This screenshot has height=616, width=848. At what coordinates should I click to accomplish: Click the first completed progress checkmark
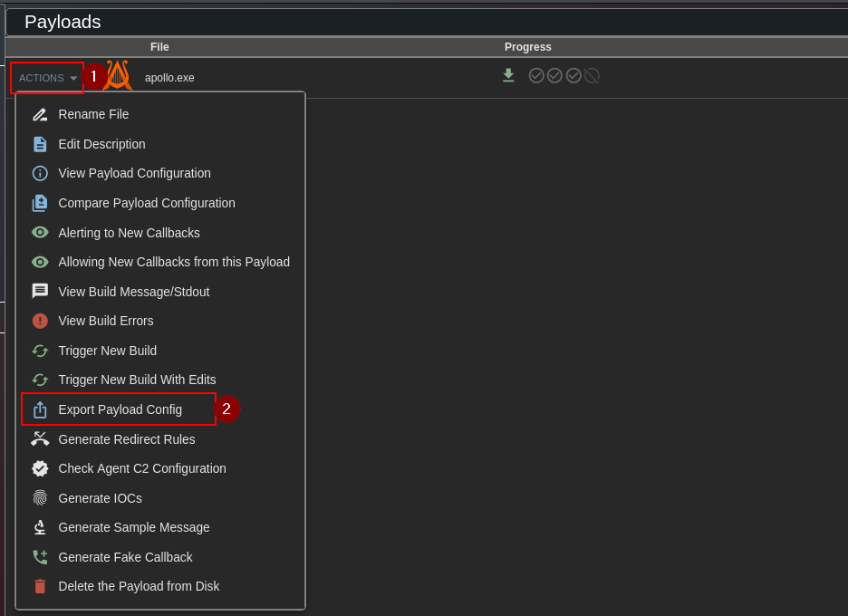(536, 76)
